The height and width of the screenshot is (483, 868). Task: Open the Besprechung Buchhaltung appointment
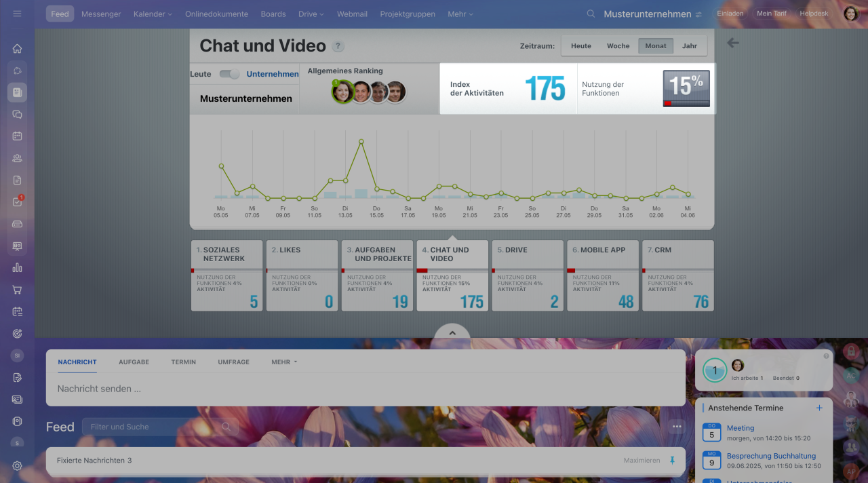tap(772, 456)
